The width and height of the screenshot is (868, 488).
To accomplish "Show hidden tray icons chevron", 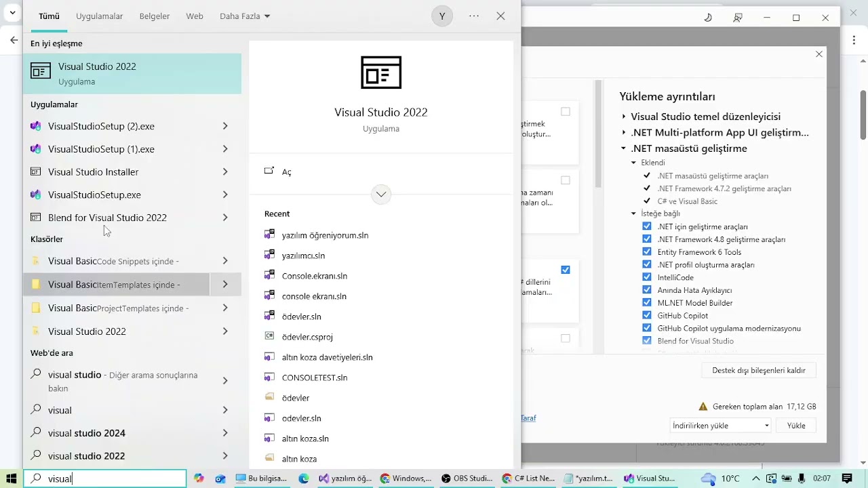I will coord(755,479).
